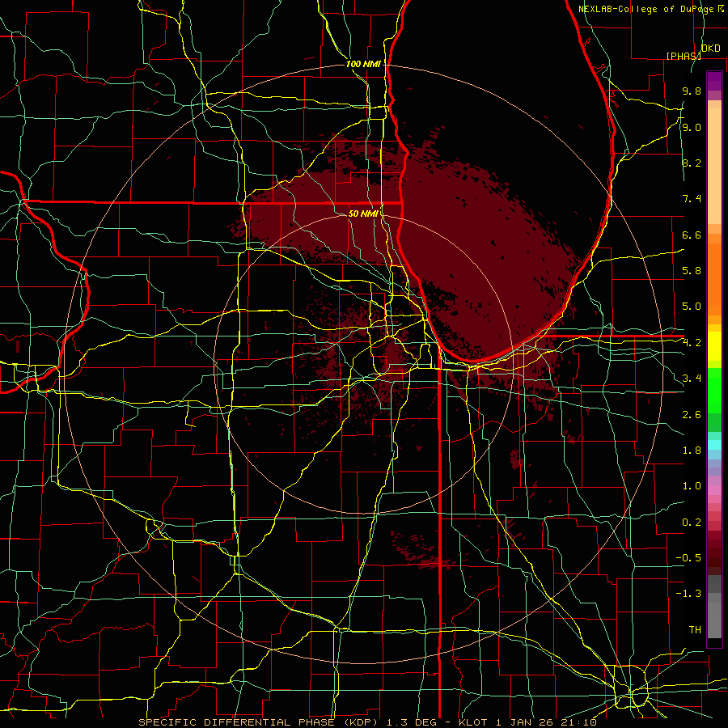The width and height of the screenshot is (728, 728).
Task: Click the -0.5 scale value
Action: 688,558
